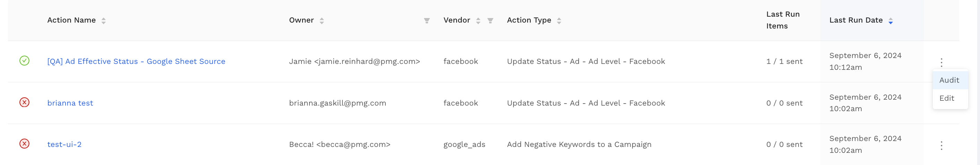Open the Owner column filter icon

click(426, 20)
